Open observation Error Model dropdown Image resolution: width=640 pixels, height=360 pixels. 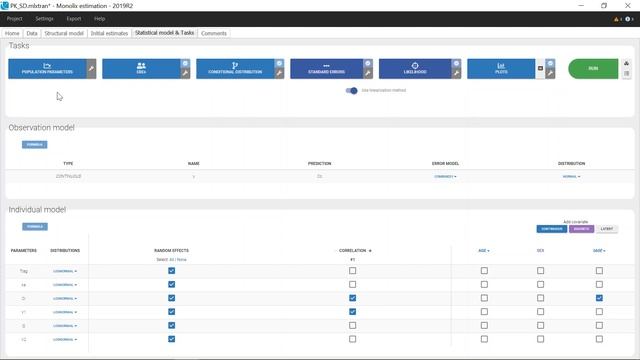point(445,177)
